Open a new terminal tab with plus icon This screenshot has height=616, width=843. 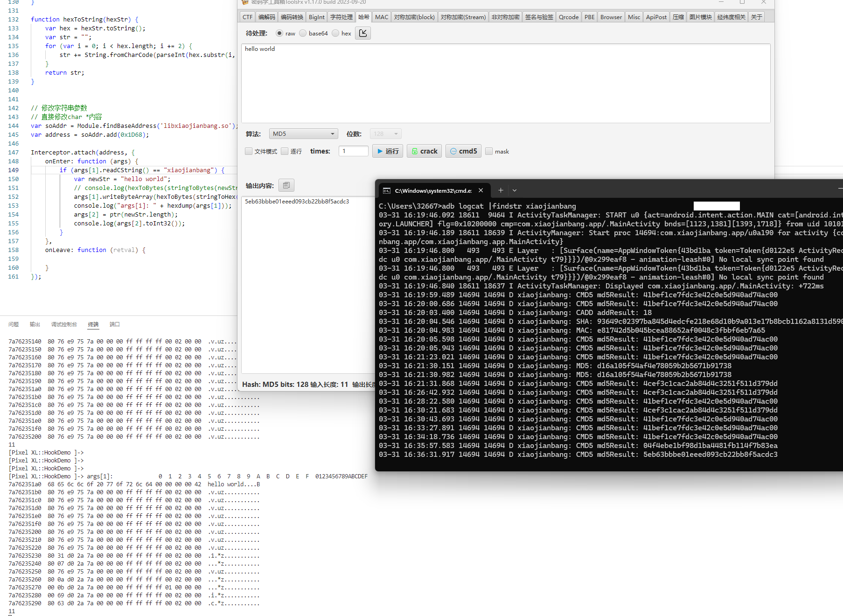pyautogui.click(x=501, y=190)
